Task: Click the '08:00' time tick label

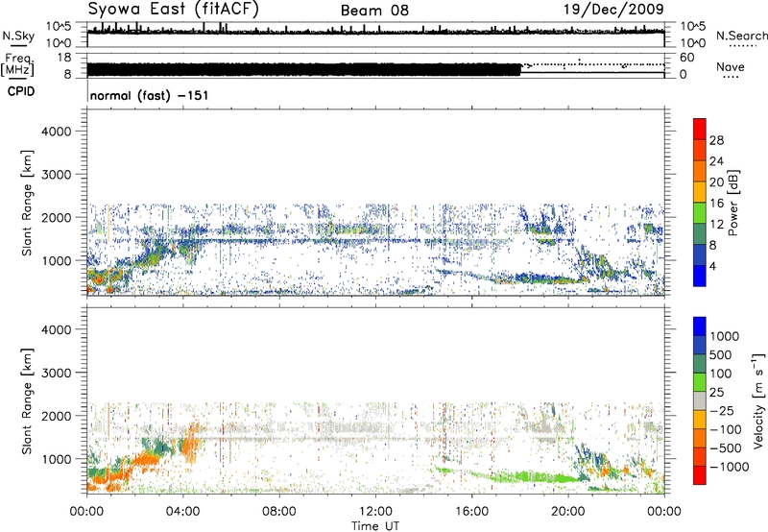Action: (279, 512)
